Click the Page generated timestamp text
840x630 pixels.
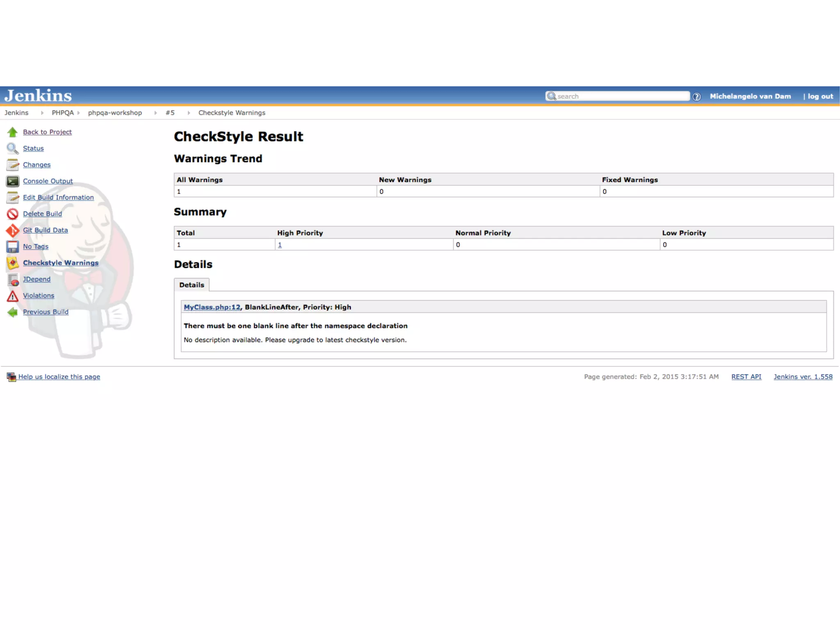(651, 377)
